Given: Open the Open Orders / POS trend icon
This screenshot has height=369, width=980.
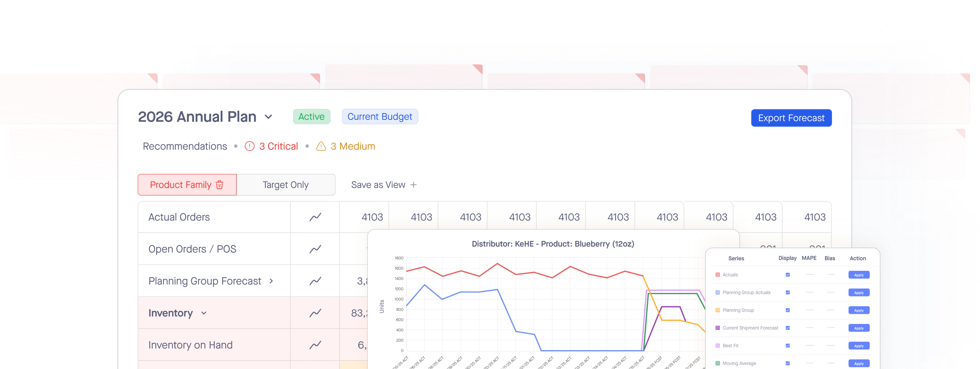Looking at the screenshot, I should pyautogui.click(x=315, y=249).
